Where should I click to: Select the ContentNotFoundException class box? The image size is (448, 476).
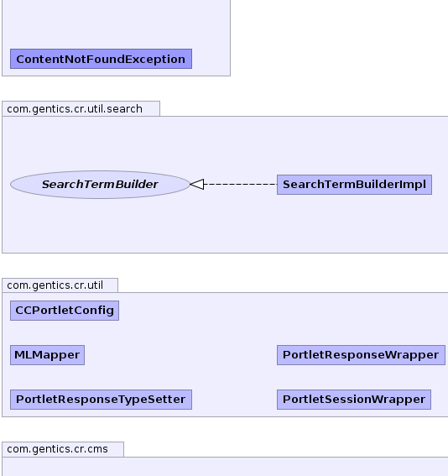click(101, 59)
